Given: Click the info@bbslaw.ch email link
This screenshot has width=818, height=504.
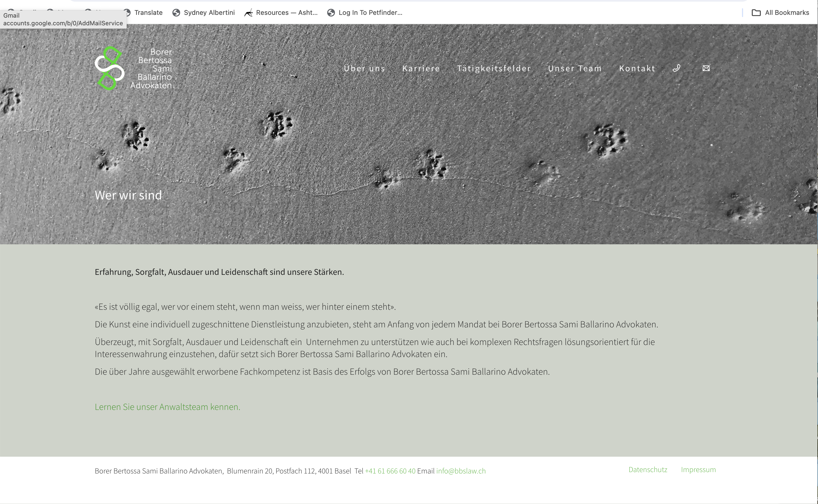Looking at the screenshot, I should [x=461, y=471].
